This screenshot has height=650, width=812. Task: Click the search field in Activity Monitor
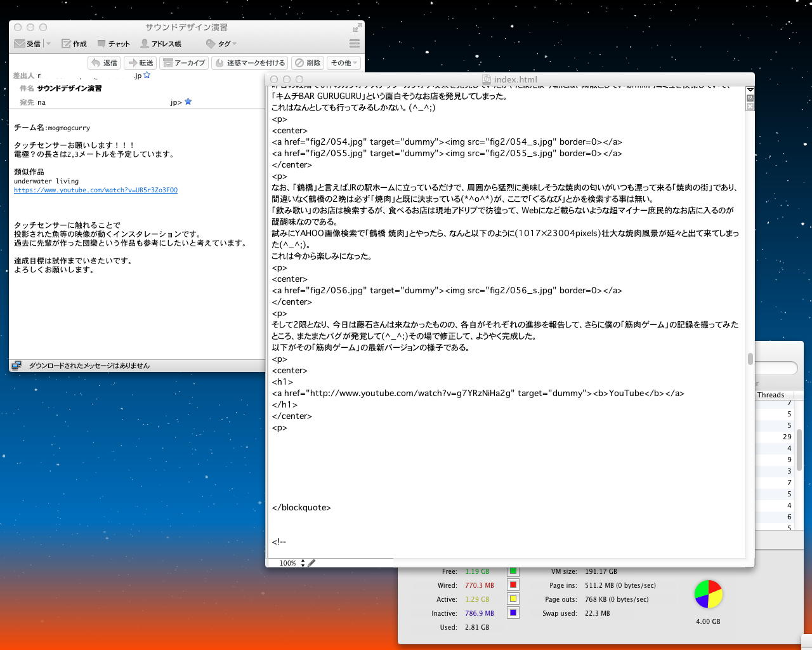pyautogui.click(x=775, y=368)
